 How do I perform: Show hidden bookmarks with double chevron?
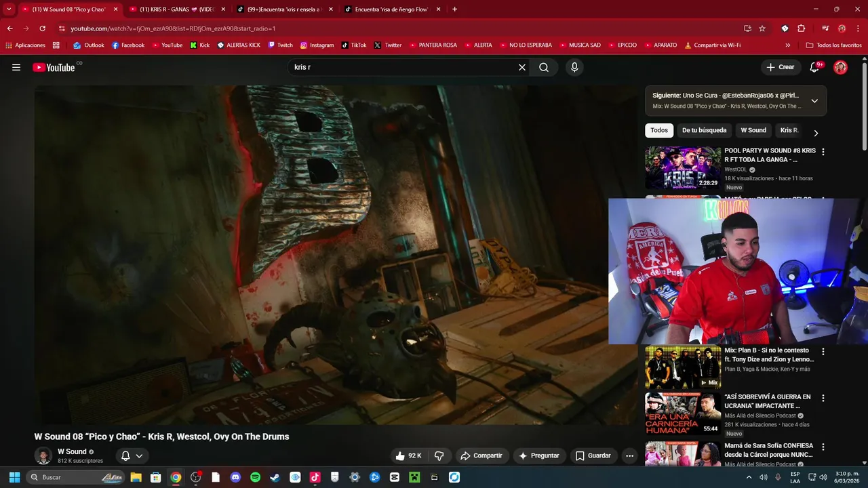pyautogui.click(x=787, y=45)
